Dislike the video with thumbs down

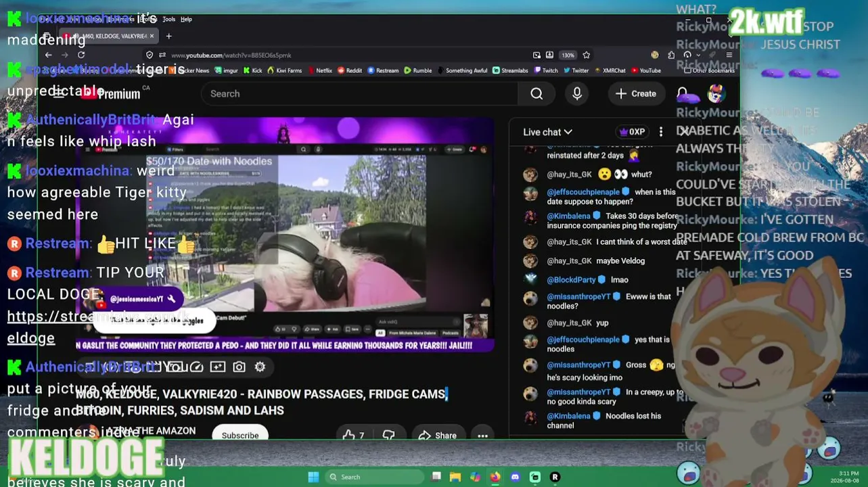click(x=388, y=436)
